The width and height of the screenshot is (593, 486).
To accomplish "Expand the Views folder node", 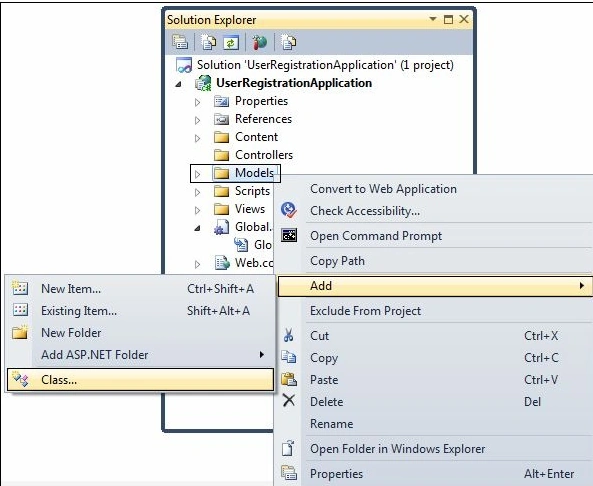I will [x=197, y=210].
